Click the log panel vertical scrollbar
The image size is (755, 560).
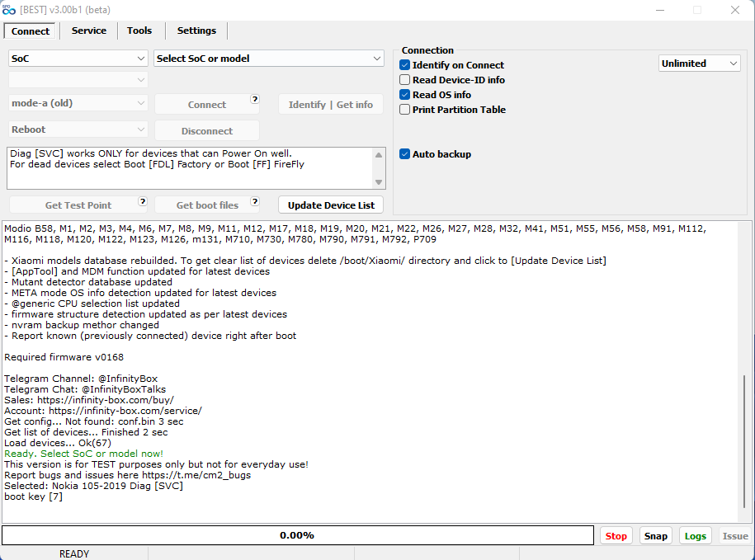click(748, 437)
